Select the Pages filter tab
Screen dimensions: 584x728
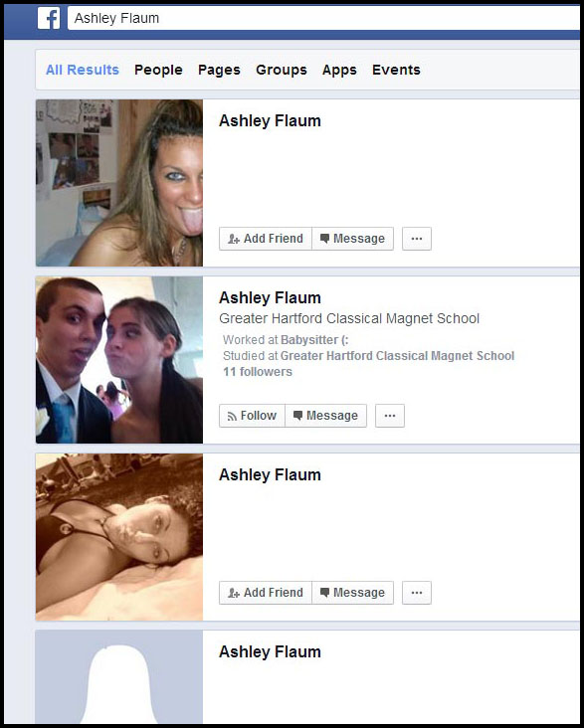coord(219,70)
